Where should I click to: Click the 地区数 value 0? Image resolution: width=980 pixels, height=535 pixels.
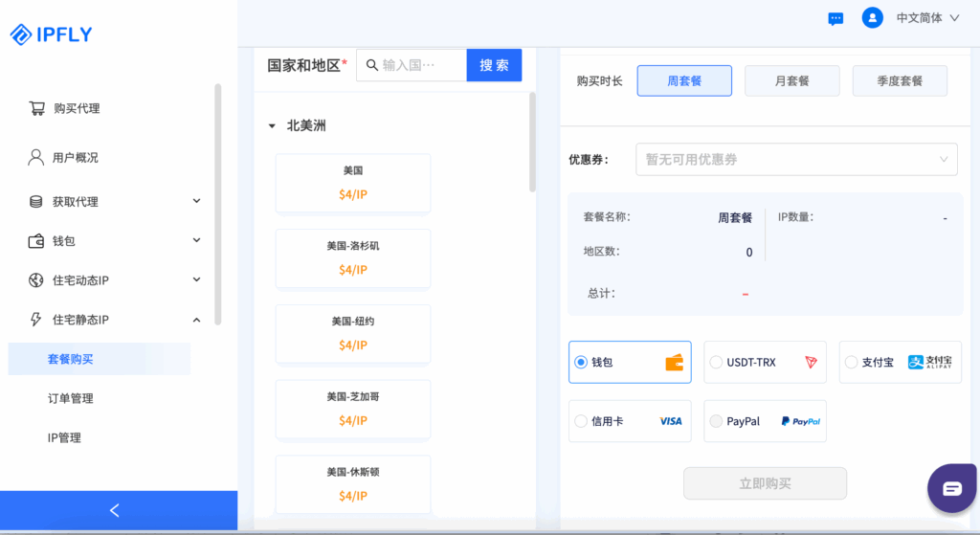[748, 253]
